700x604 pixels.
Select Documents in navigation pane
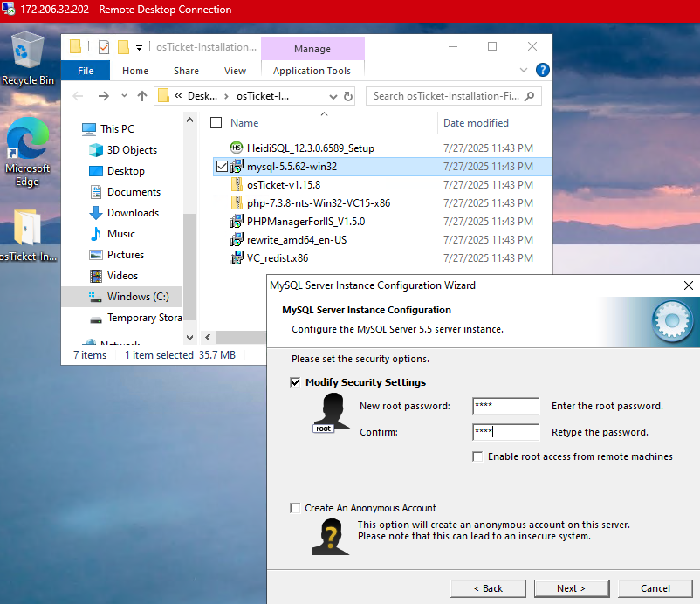tap(125, 192)
